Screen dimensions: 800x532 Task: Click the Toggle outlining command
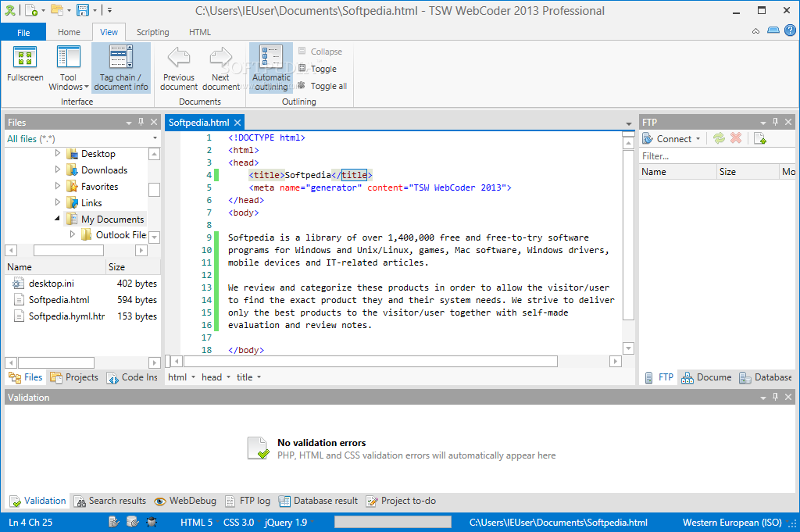[317, 69]
